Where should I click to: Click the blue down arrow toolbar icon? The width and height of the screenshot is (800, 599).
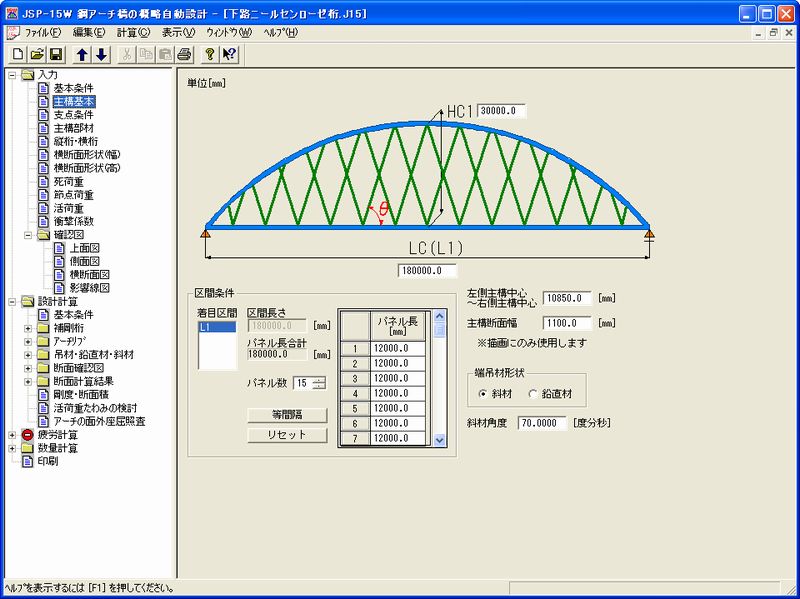[101, 54]
